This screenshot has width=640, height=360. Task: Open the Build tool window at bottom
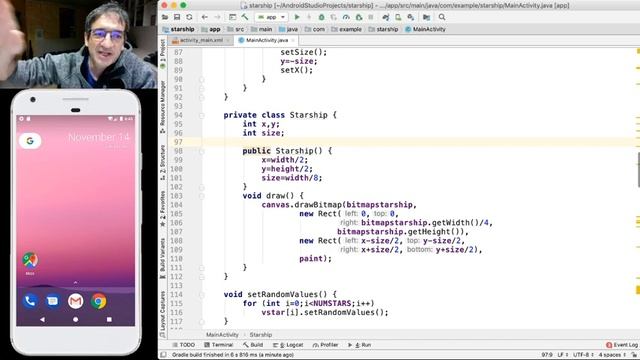253,345
